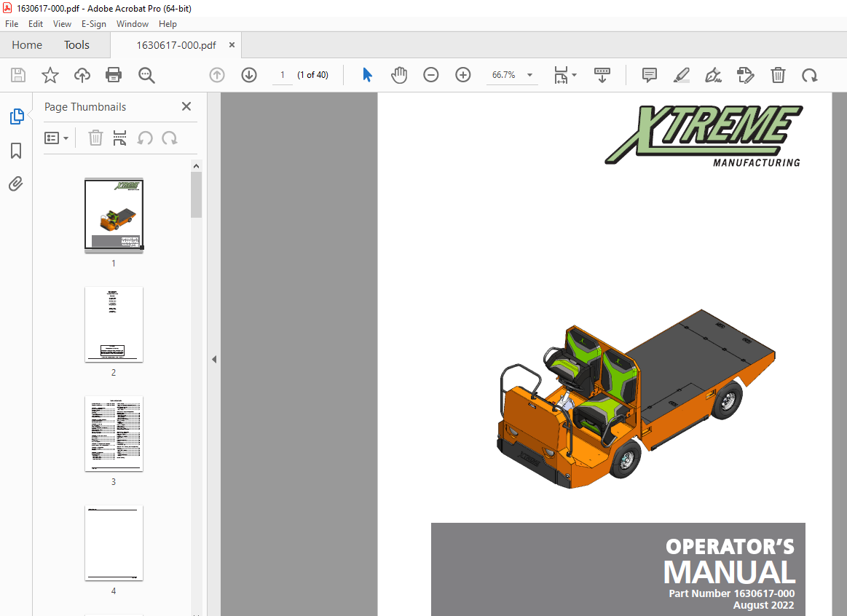Open the File menu
This screenshot has height=616, width=847.
pos(12,24)
